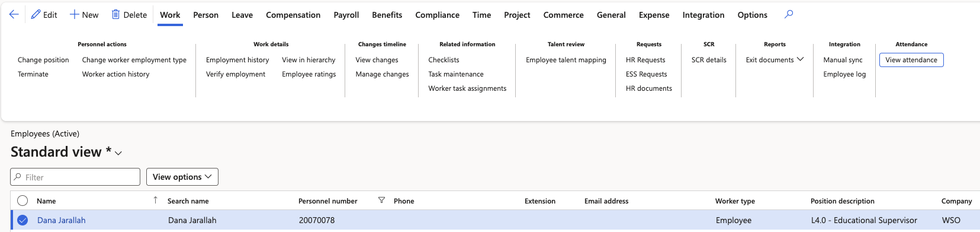Click the Personnel number filter funnel icon
The width and height of the screenshot is (980, 232).
pyautogui.click(x=381, y=201)
